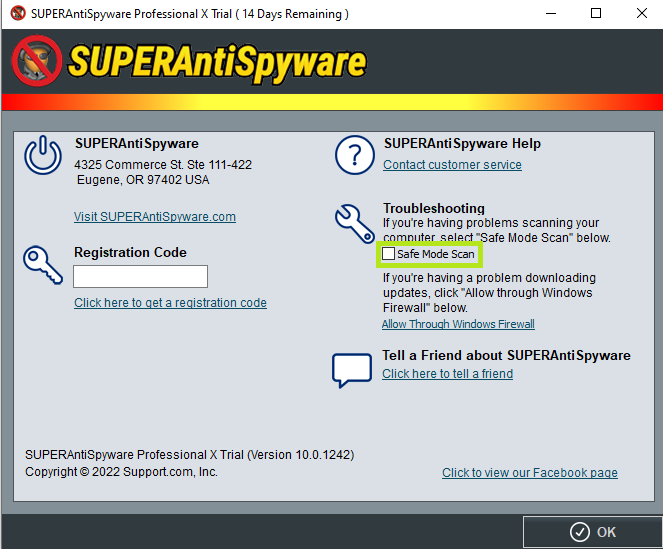
Task: Click the Copyright 2022 Support.com text
Action: point(121,472)
